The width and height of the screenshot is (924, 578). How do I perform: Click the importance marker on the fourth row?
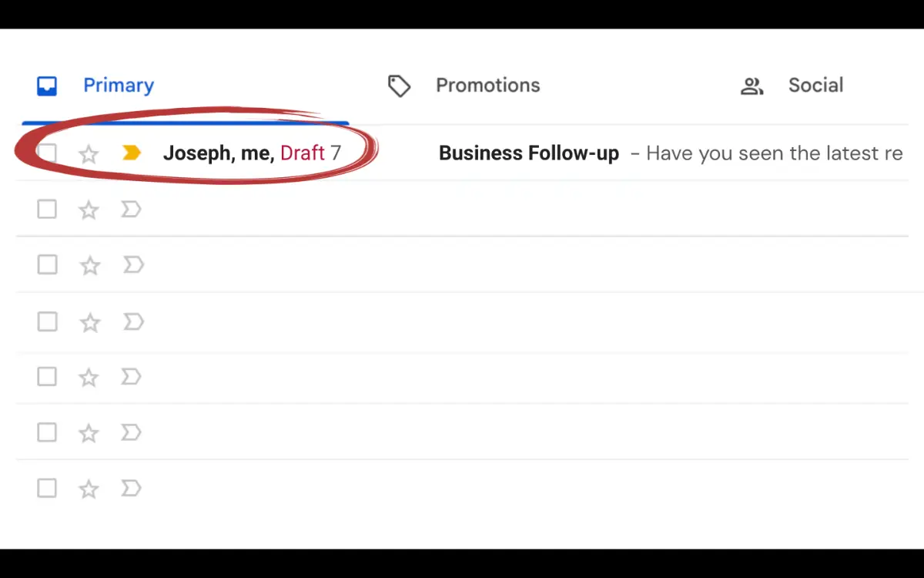tap(133, 321)
